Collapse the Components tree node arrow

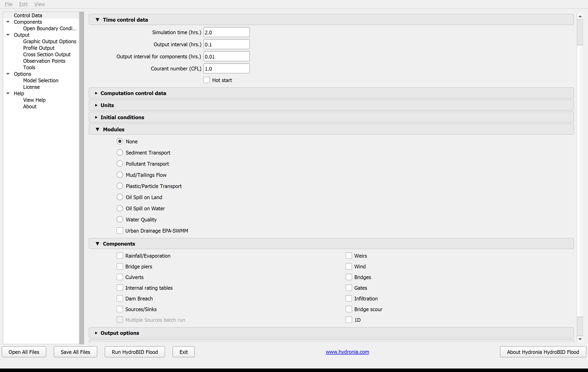point(8,22)
